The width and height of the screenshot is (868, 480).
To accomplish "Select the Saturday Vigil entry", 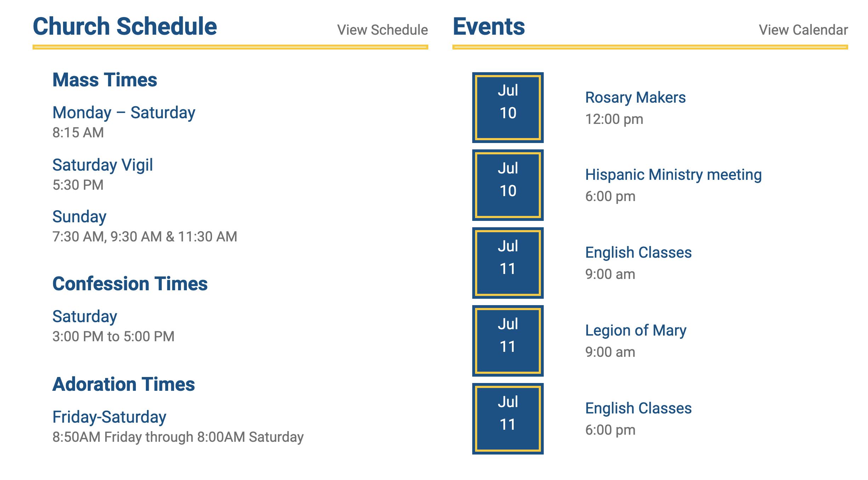I will coord(102,165).
